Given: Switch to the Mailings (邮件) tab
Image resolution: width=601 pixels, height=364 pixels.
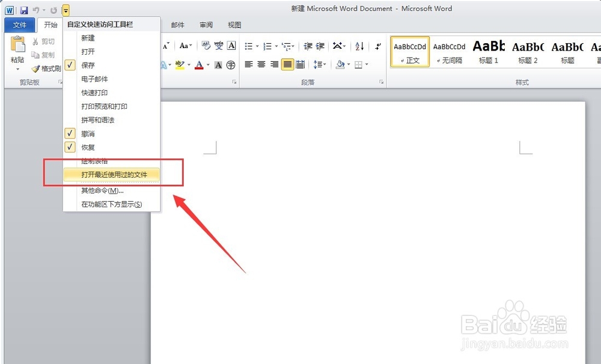Looking at the screenshot, I should (177, 25).
